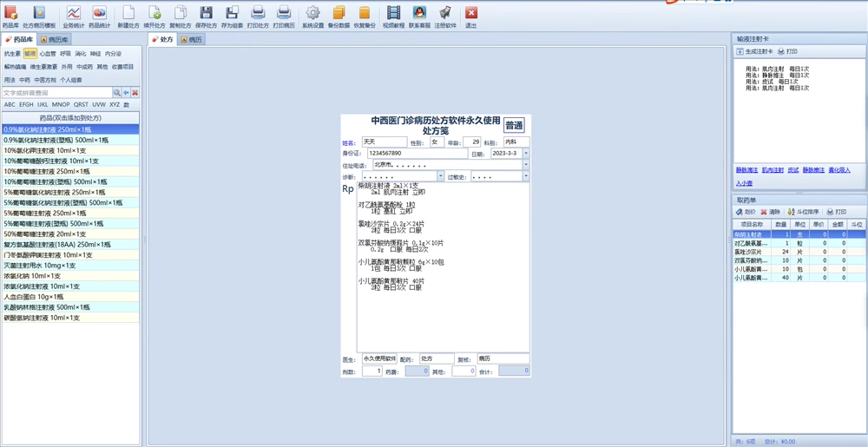Click 备份数据 backup data icon

339,16
